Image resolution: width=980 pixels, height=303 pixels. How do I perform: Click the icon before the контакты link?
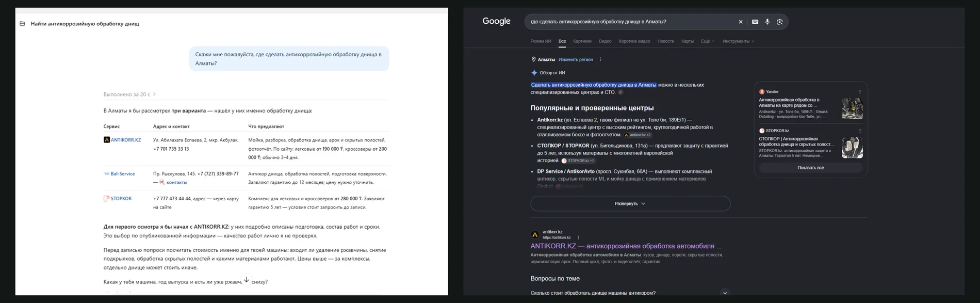162,182
